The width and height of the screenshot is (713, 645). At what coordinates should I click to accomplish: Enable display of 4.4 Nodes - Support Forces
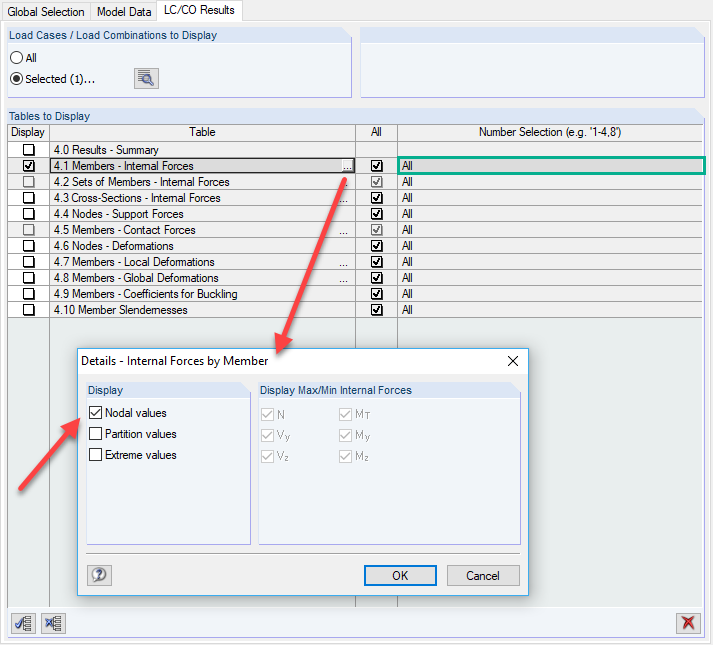(x=29, y=214)
